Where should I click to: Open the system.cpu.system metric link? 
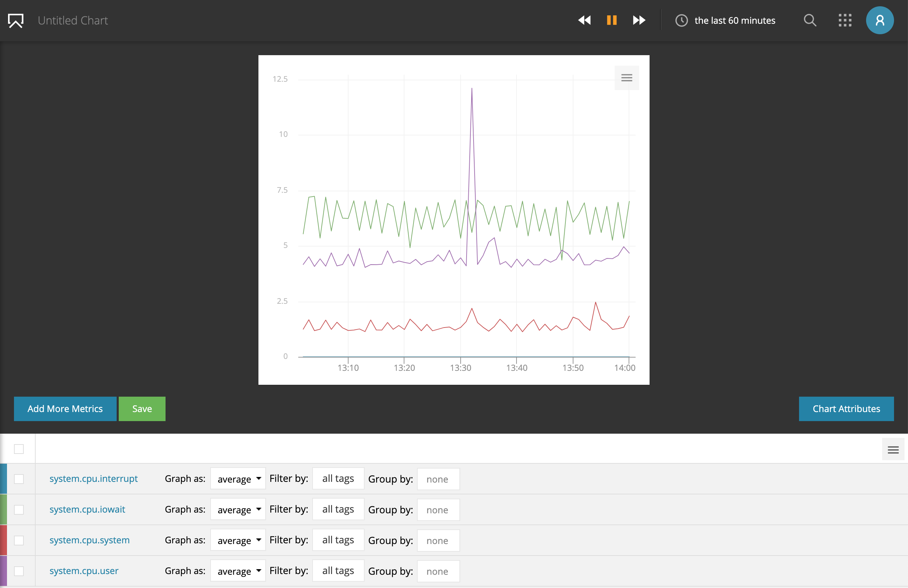(x=90, y=540)
